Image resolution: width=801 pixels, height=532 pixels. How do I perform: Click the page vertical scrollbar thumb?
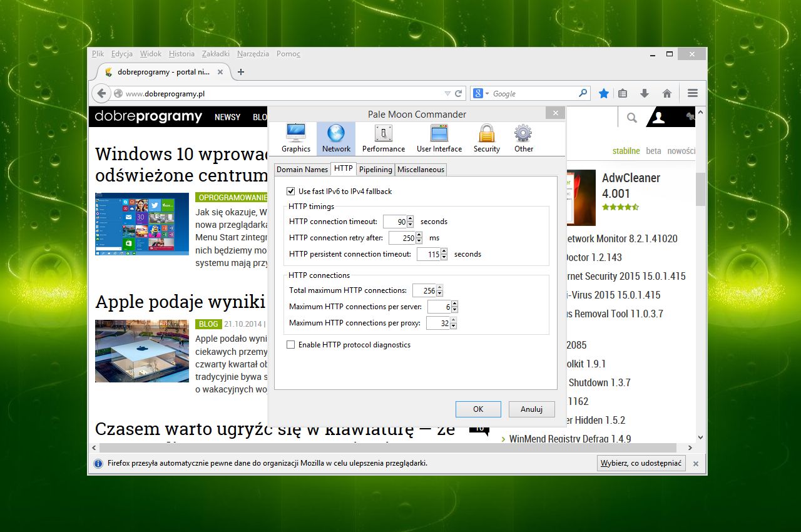pyautogui.click(x=700, y=188)
